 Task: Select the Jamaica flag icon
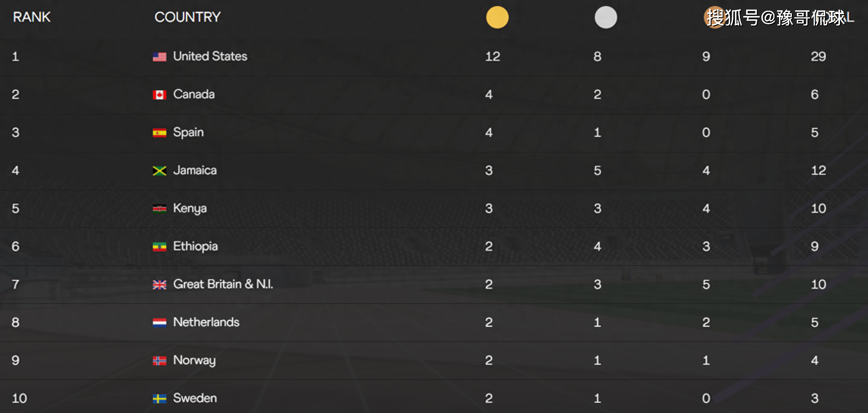[159, 171]
